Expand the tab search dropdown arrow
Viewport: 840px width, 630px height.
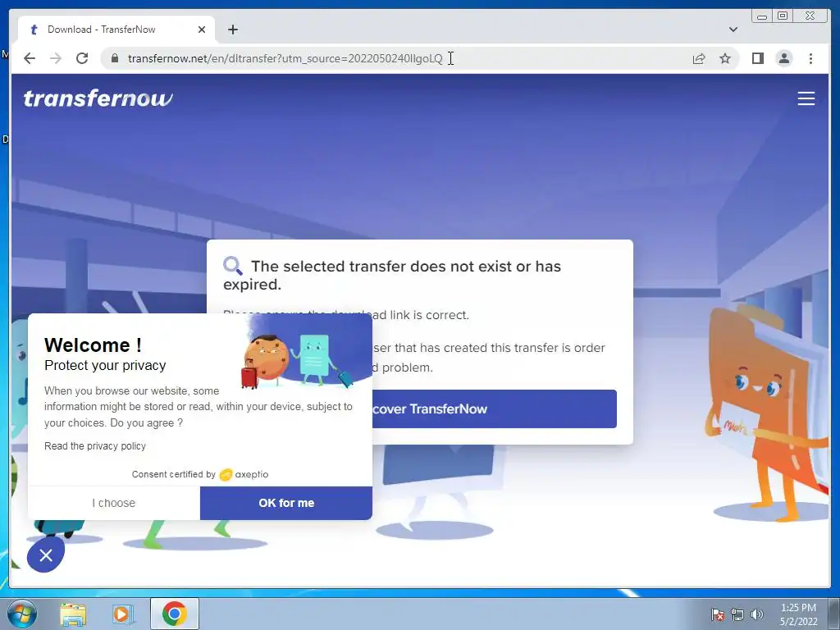pyautogui.click(x=733, y=30)
